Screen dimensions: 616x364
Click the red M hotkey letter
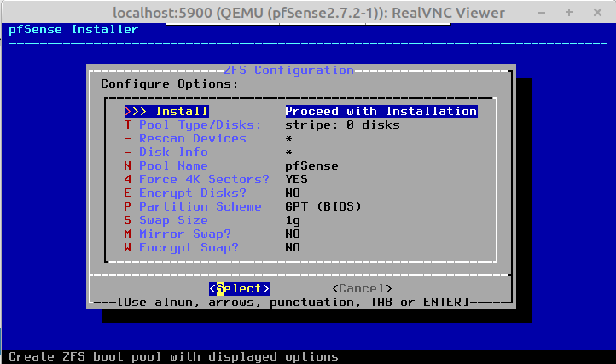(128, 234)
